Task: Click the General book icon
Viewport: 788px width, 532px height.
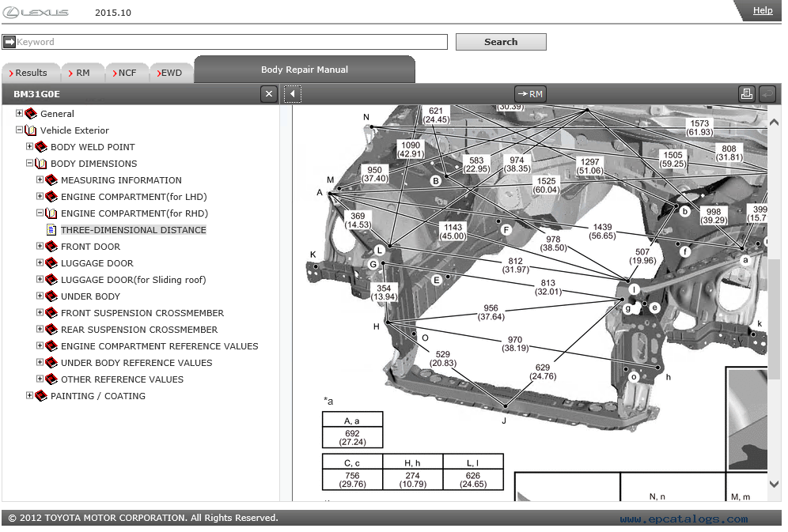Action: click(x=31, y=113)
